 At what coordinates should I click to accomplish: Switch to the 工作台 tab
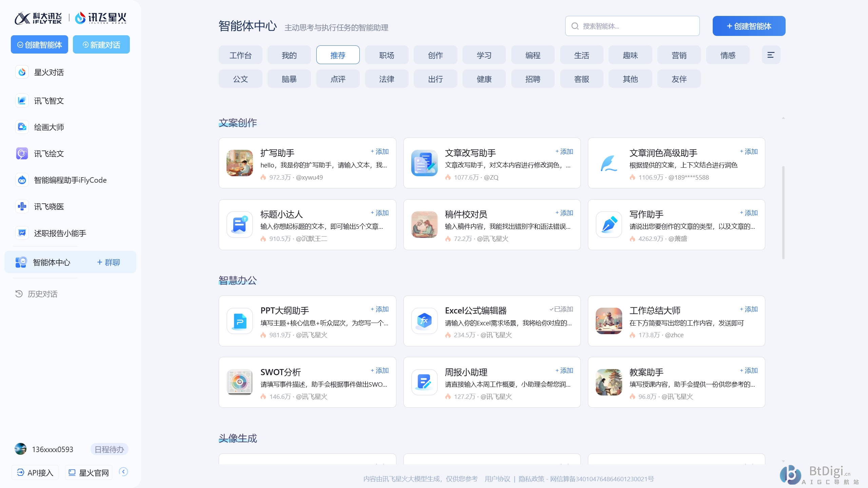(x=240, y=55)
